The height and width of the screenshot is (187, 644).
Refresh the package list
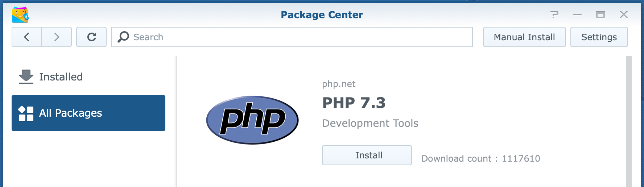pyautogui.click(x=91, y=37)
